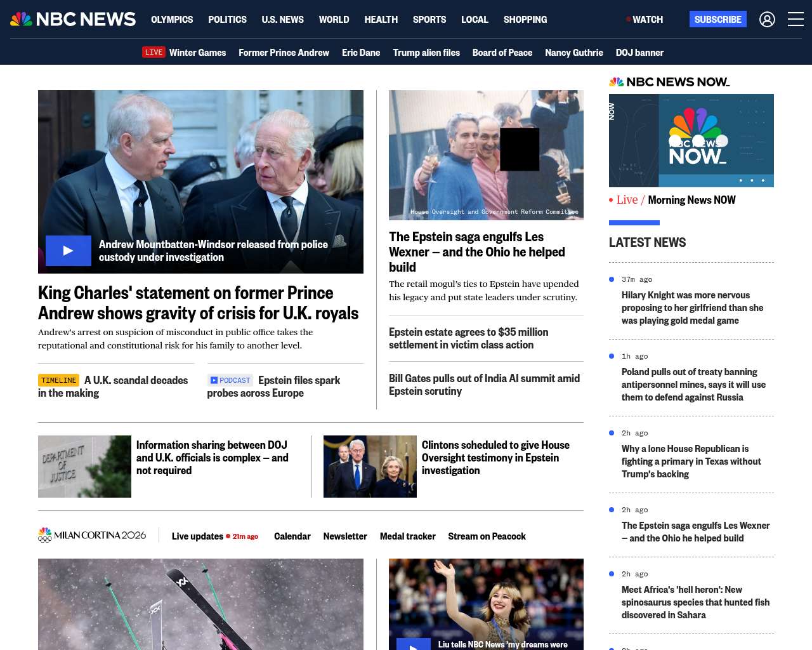This screenshot has height=650, width=812.
Task: Play the Andrew Mountbatten-Windsor video
Action: [69, 251]
